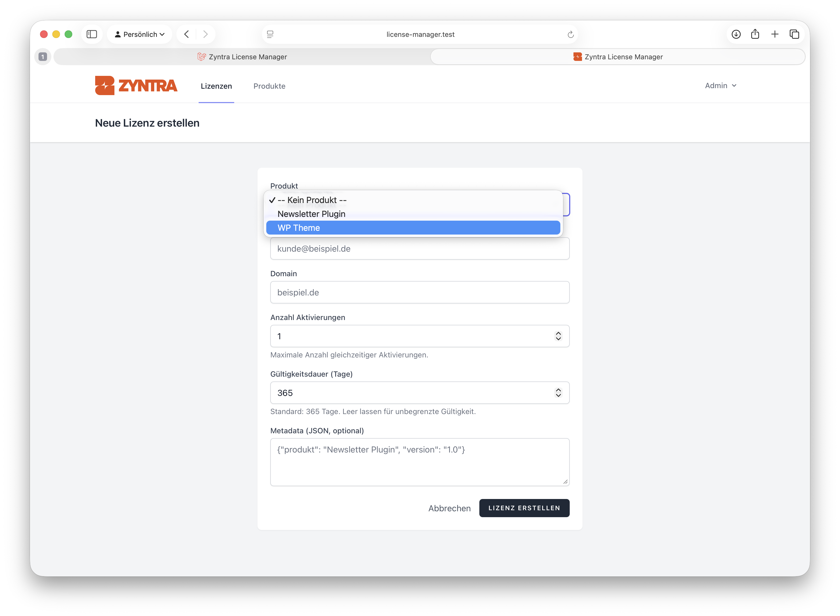Image resolution: width=840 pixels, height=616 pixels.
Task: Pick the Kein Produkt option
Action: [x=312, y=200]
